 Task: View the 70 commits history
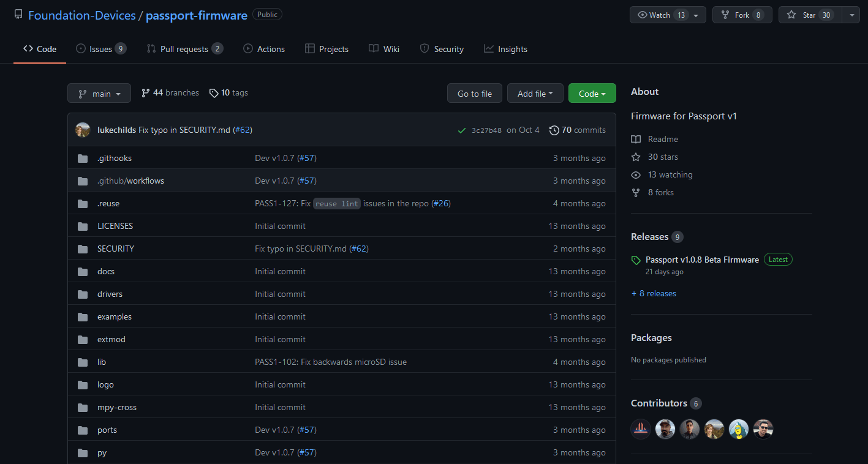578,130
